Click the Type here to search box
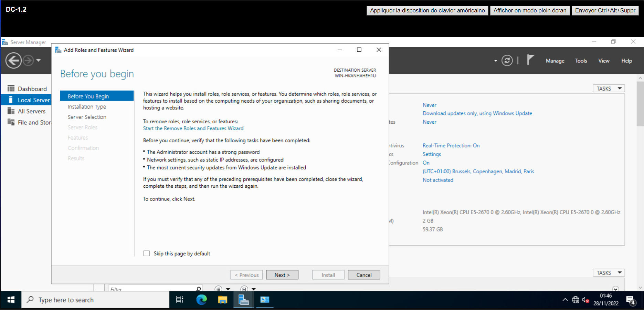Screen dimensions: 644x310 tap(95, 300)
